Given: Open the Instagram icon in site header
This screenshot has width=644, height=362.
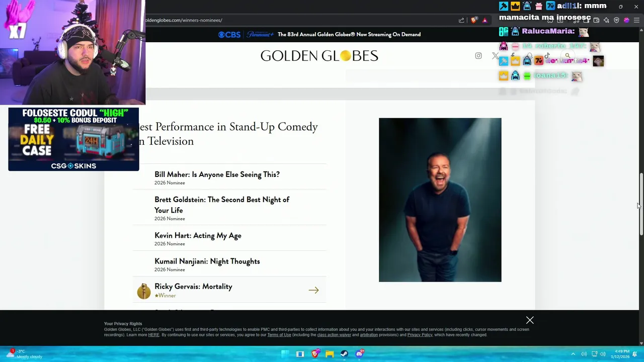Looking at the screenshot, I should [x=478, y=56].
